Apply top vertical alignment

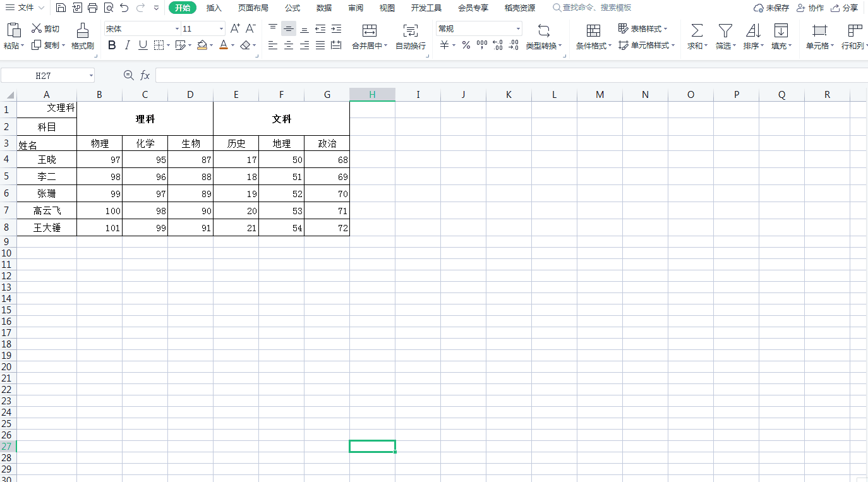[x=273, y=28]
